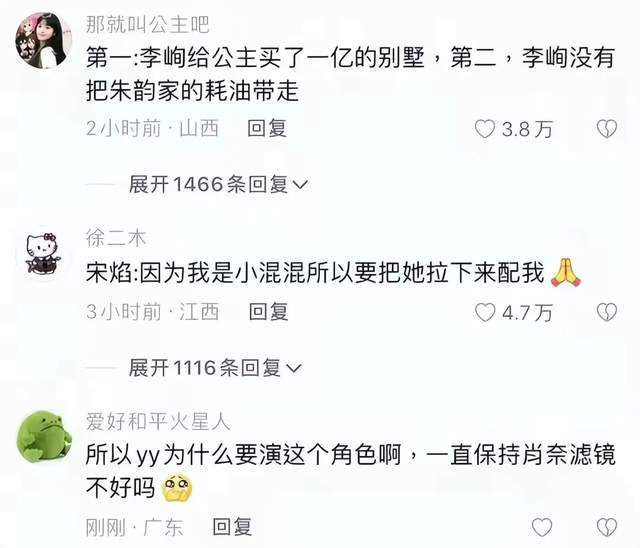
Task: Like the 3.8万 comment with the heart icon
Action: (484, 129)
